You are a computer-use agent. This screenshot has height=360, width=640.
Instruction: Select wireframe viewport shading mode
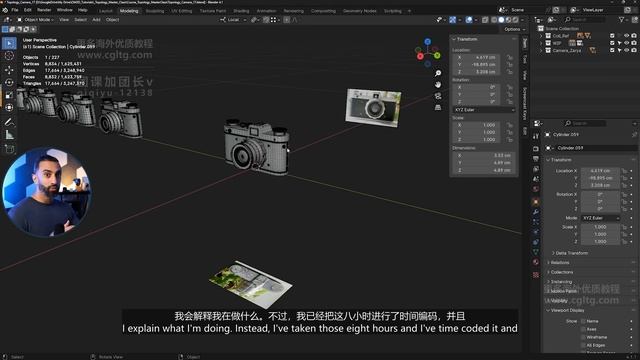click(x=494, y=20)
